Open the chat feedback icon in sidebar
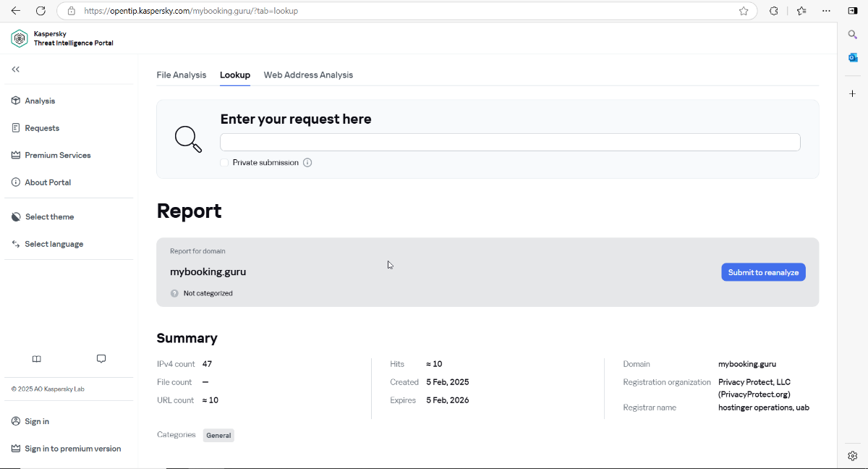868x469 pixels. click(x=101, y=359)
